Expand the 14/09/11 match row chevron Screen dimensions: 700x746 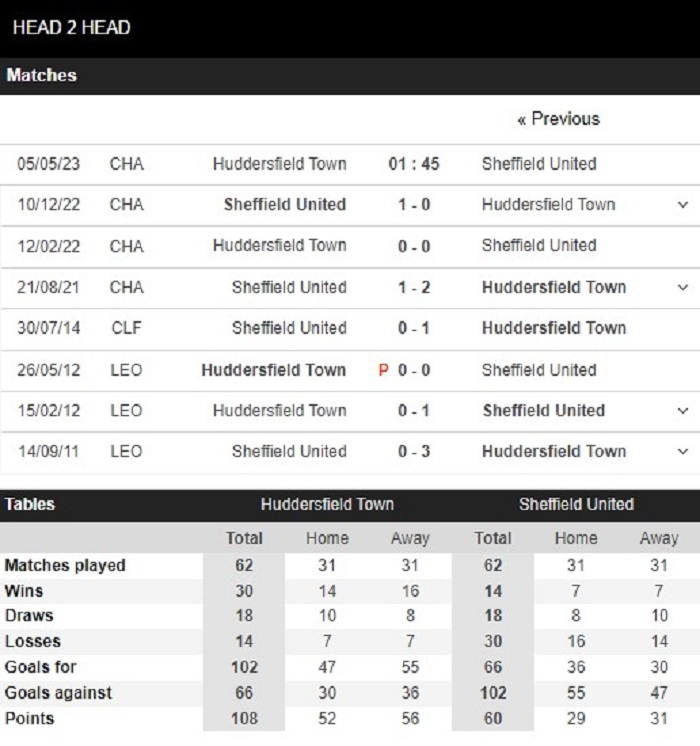pos(682,452)
